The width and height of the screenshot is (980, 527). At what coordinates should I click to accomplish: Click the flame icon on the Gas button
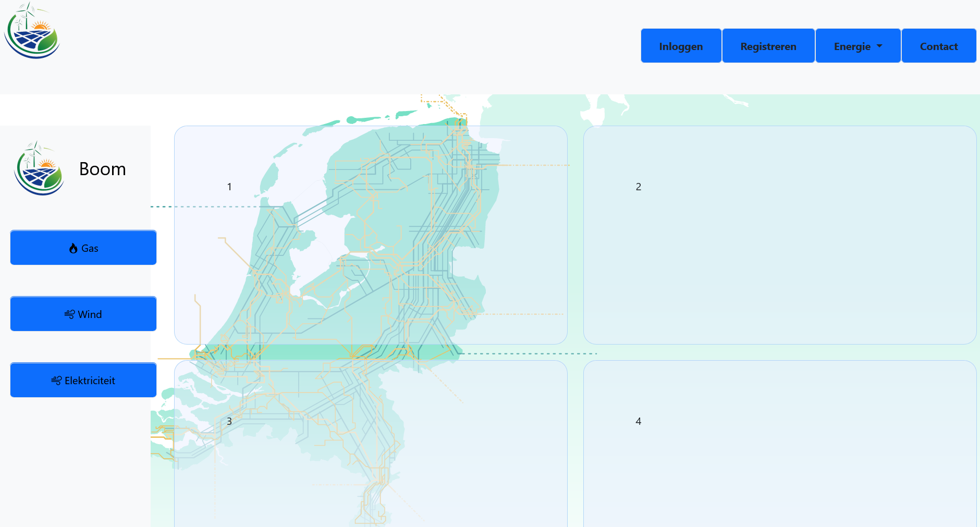point(73,248)
